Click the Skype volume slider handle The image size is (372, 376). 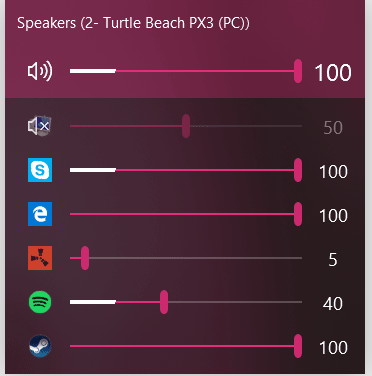click(298, 170)
